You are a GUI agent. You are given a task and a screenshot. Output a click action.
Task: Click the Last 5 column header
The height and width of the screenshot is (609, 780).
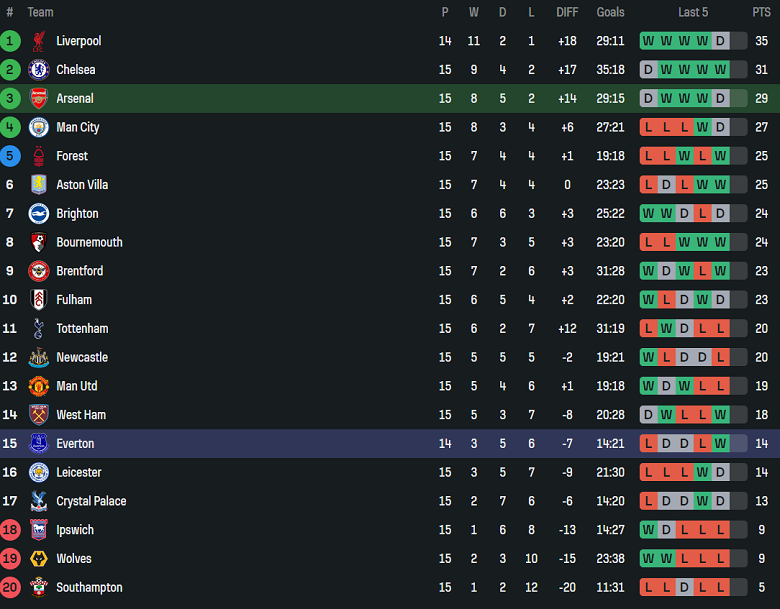(x=693, y=12)
